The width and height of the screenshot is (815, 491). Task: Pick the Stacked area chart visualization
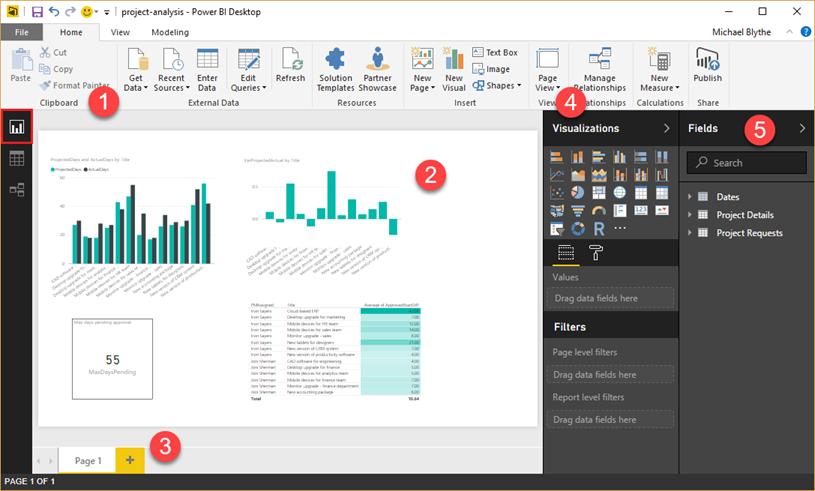click(599, 175)
